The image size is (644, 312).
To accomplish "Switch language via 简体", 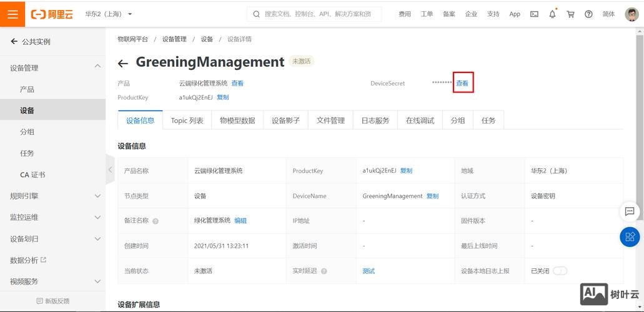I will coord(608,14).
